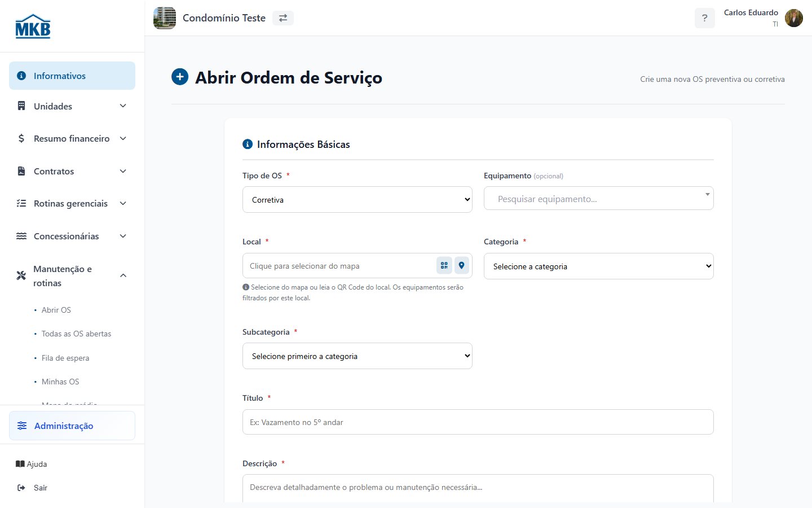The image size is (812, 508).
Task: Open the question mark help button
Action: (x=704, y=18)
